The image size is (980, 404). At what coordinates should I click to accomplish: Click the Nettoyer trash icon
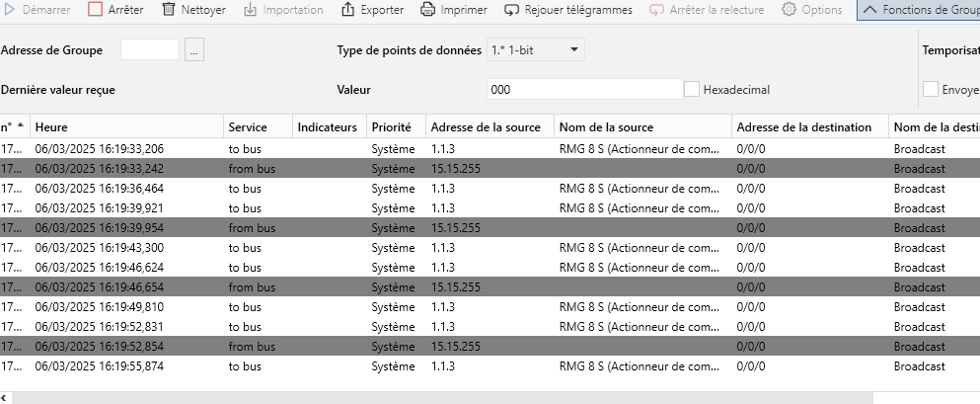[x=169, y=10]
